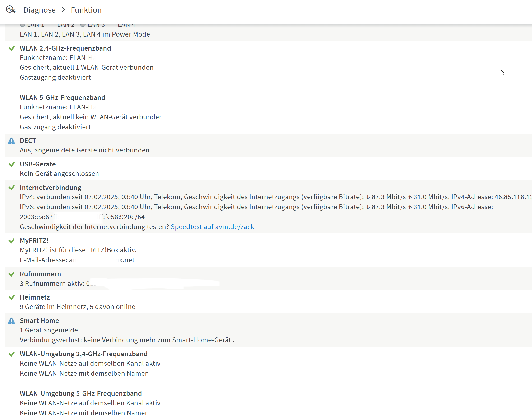Click checkmark beside WLAN-Umgebung 2,4-GHz-Frequenzband
The width and height of the screenshot is (532, 420).
click(x=11, y=354)
